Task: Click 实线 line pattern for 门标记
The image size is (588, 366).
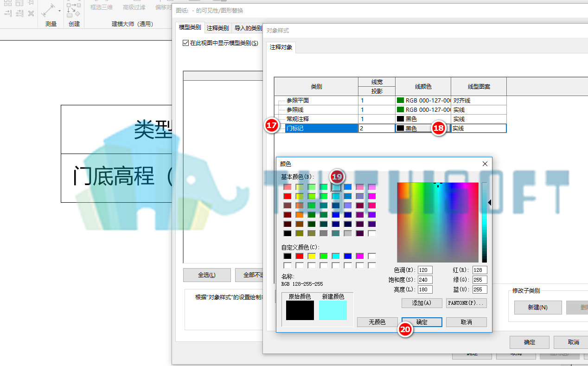Action: (x=479, y=128)
